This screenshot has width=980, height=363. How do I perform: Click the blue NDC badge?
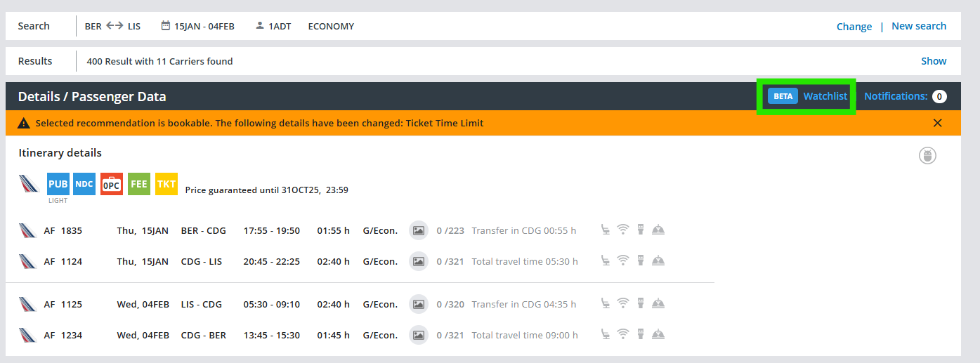point(84,184)
